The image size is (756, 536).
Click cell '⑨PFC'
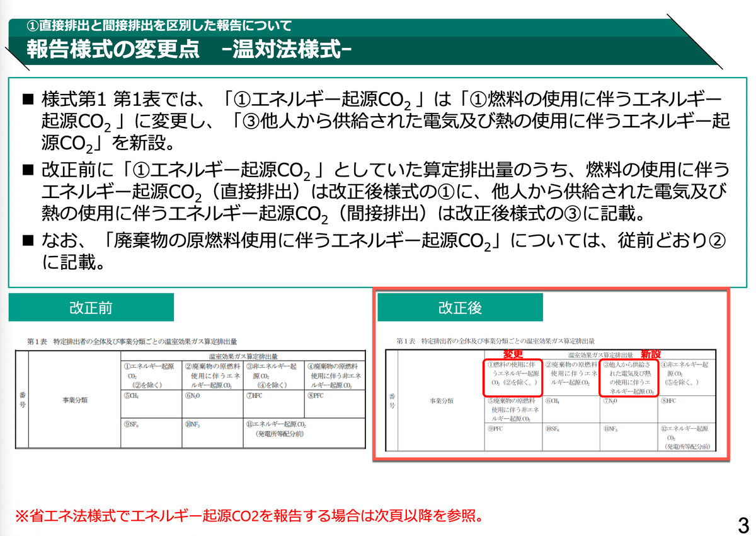pyautogui.click(x=513, y=438)
